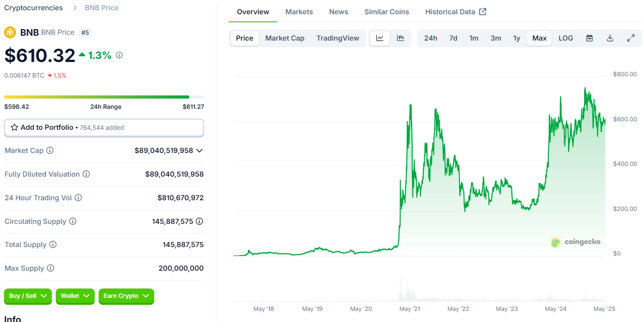Show 24 Hour Trading Vol info icon
The width and height of the screenshot is (644, 322).
[78, 198]
